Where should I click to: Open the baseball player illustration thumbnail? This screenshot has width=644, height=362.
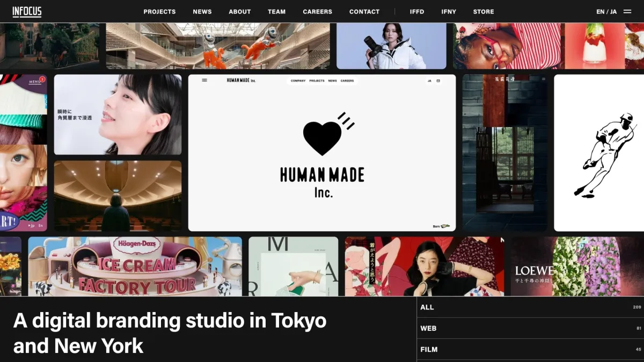coord(598,153)
